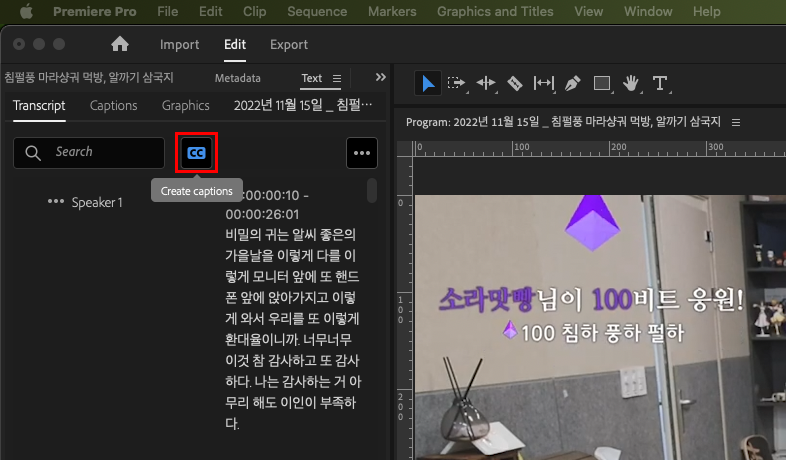
Task: Click the source clip name 침펄풍 마라샹궈 먹방
Action: click(x=89, y=78)
